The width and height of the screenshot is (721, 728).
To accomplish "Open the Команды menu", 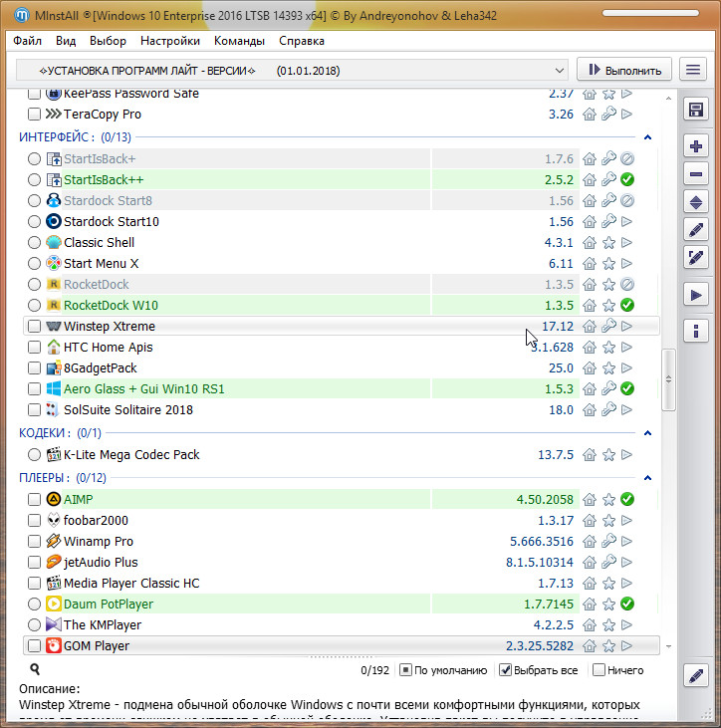I will point(239,41).
